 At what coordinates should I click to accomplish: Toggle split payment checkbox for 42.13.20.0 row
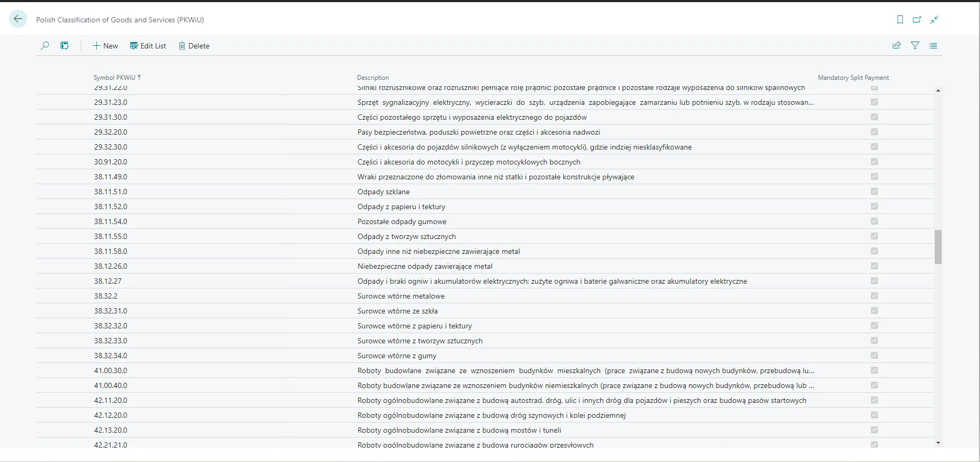click(x=874, y=430)
